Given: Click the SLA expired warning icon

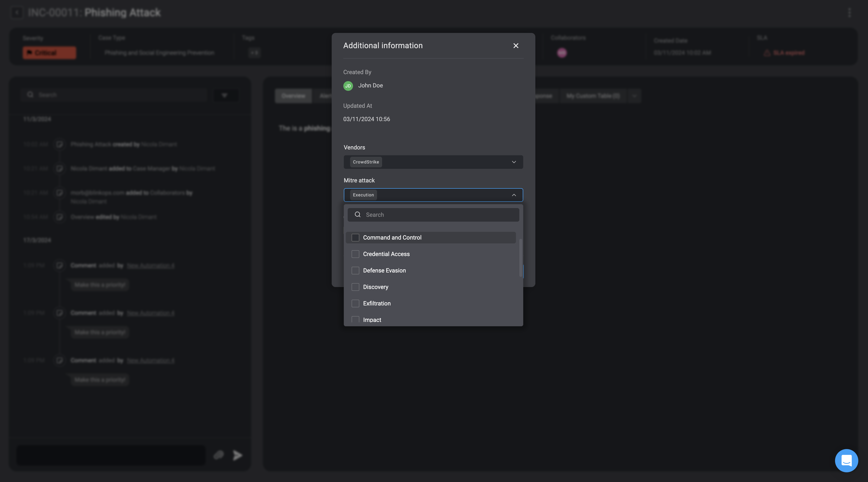Looking at the screenshot, I should pos(767,53).
